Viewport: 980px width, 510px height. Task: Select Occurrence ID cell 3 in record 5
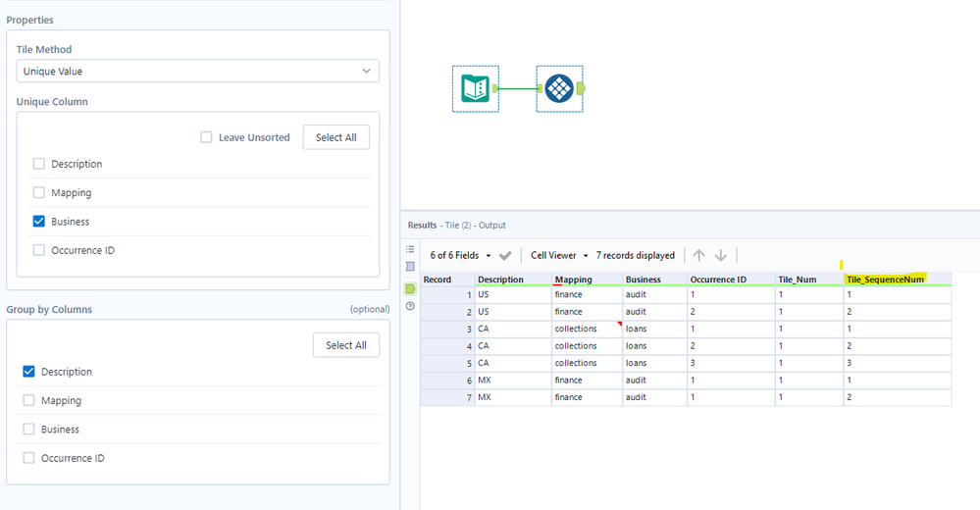(x=731, y=363)
